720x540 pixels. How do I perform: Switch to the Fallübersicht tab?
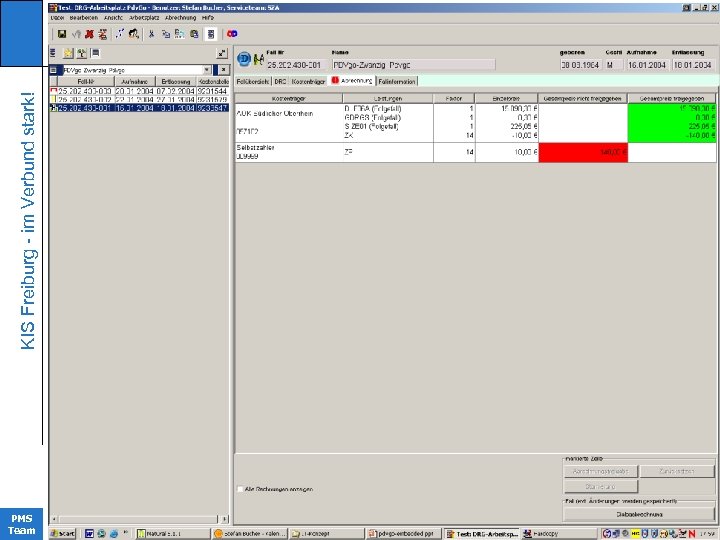coord(253,81)
